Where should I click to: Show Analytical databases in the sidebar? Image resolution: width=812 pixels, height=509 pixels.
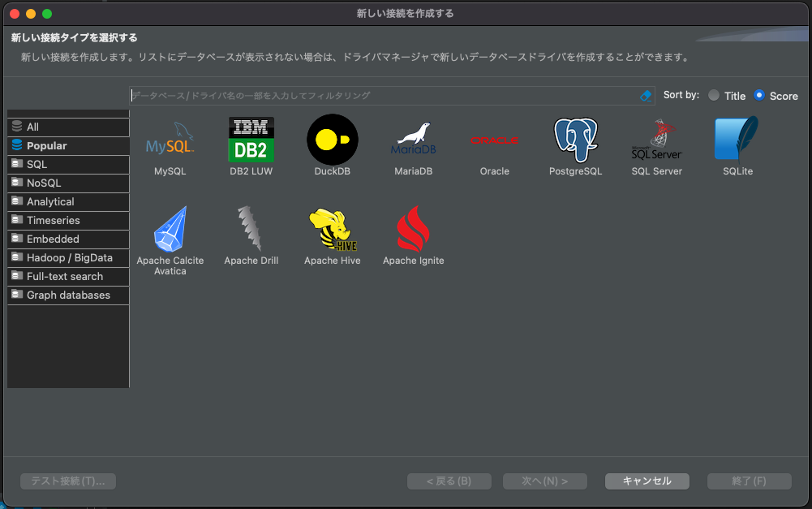67,201
